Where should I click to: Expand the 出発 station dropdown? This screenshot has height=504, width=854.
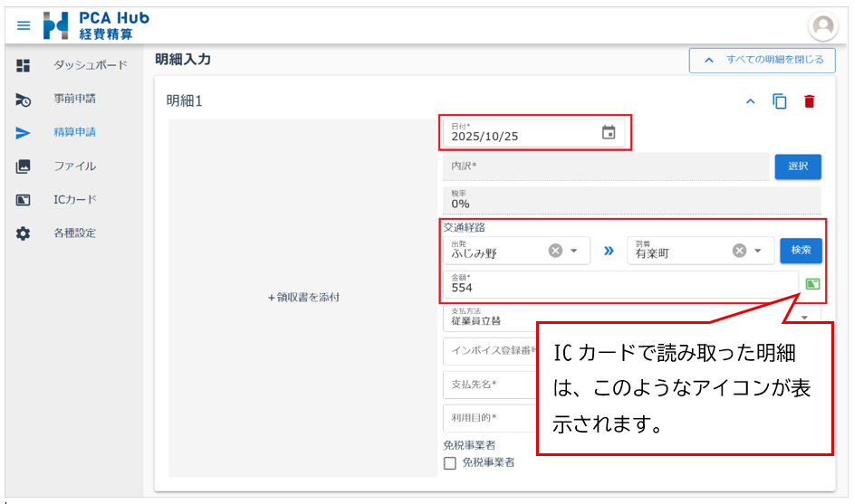(574, 251)
